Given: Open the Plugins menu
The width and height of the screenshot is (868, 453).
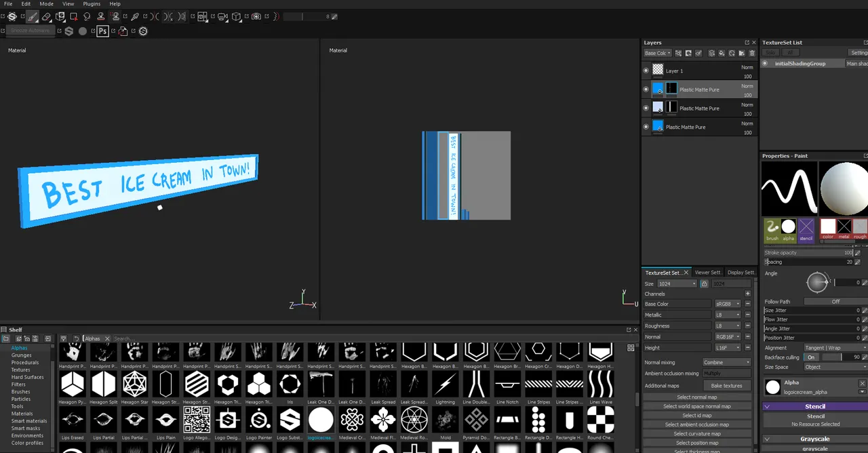Looking at the screenshot, I should (92, 4).
